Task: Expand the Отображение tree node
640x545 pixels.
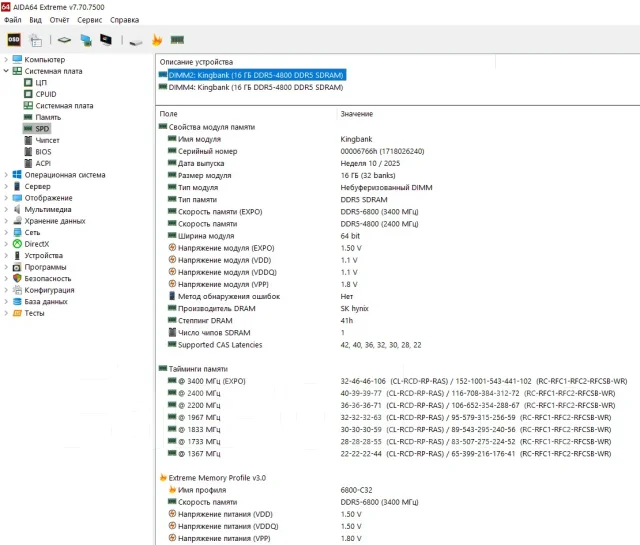Action: [x=6, y=198]
